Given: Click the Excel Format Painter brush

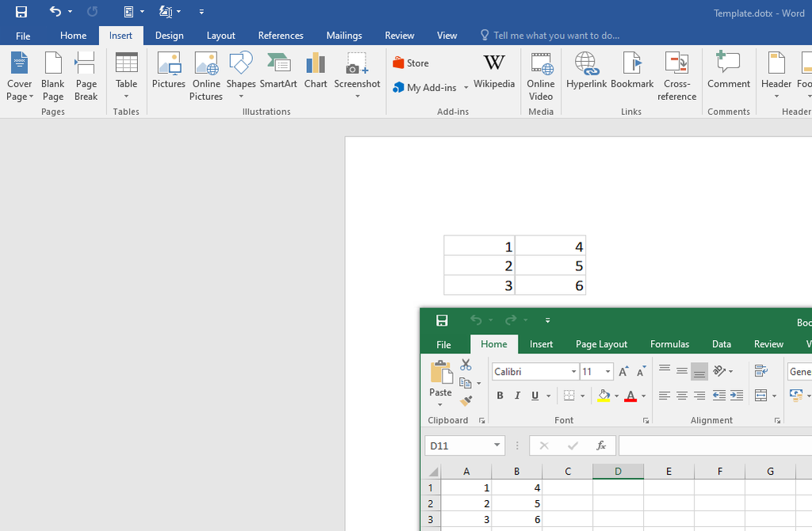Looking at the screenshot, I should pos(466,400).
